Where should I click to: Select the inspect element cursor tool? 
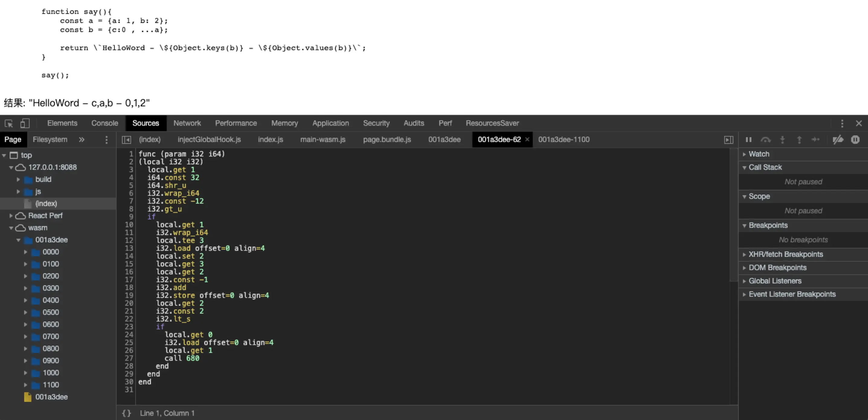(8, 123)
